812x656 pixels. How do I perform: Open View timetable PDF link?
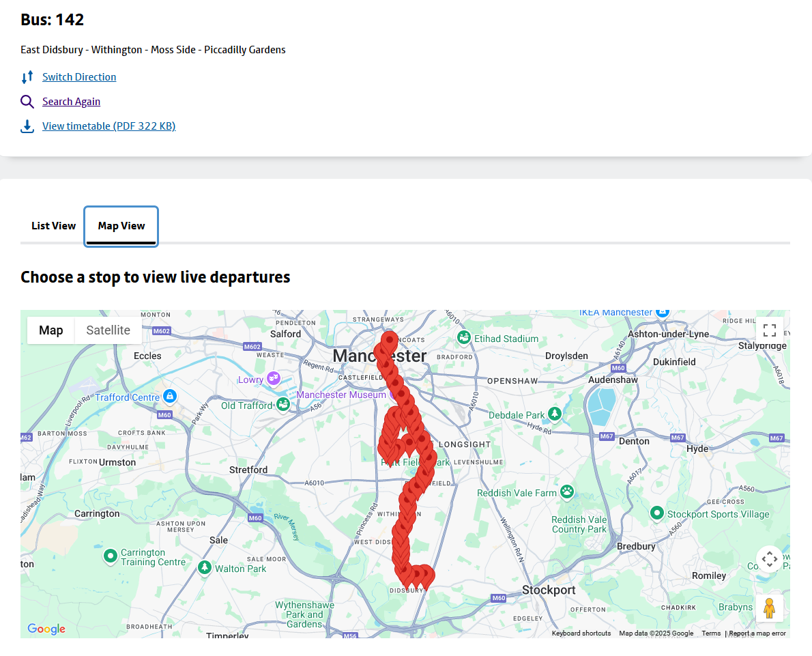[108, 126]
